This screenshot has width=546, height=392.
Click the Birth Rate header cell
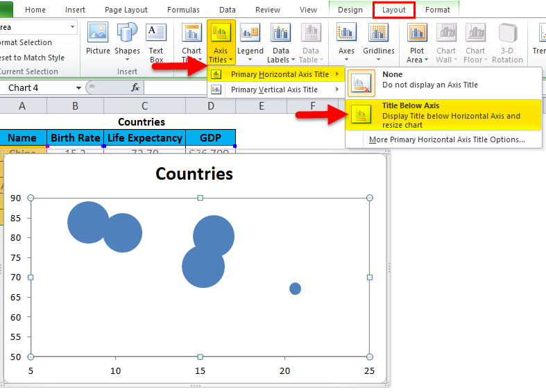pyautogui.click(x=75, y=138)
